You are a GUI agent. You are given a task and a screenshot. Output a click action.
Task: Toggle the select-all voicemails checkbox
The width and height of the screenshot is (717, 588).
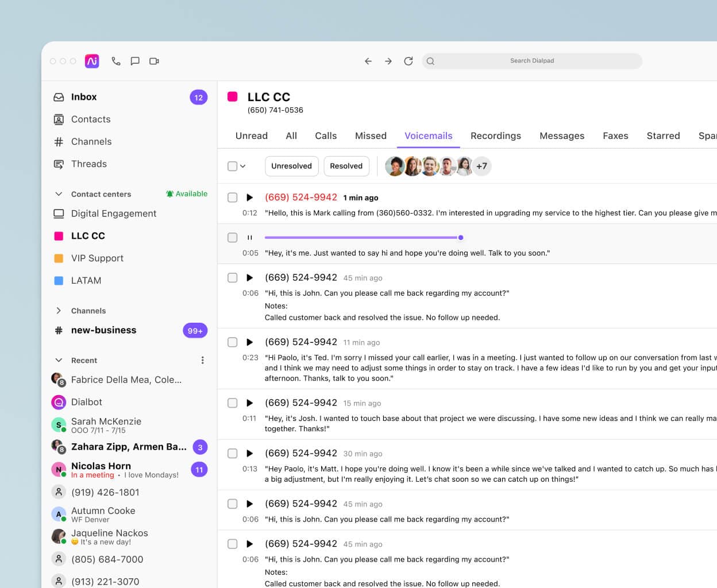tap(233, 167)
